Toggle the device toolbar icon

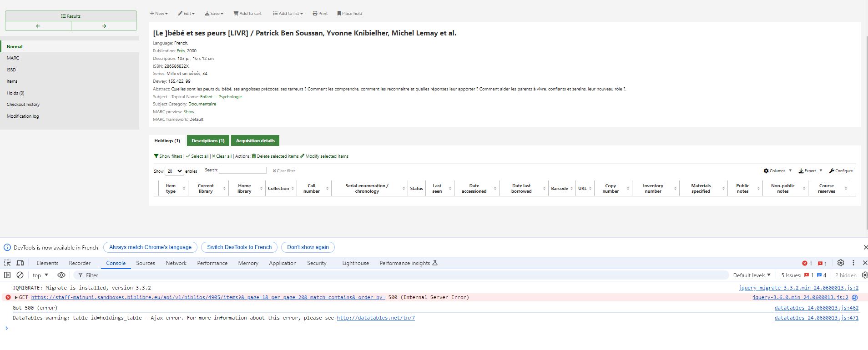click(20, 263)
